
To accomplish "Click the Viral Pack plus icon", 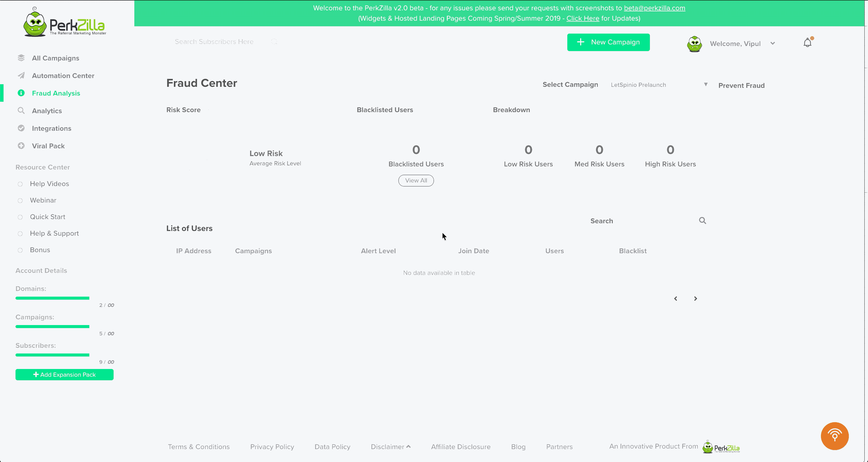I will click(x=21, y=145).
